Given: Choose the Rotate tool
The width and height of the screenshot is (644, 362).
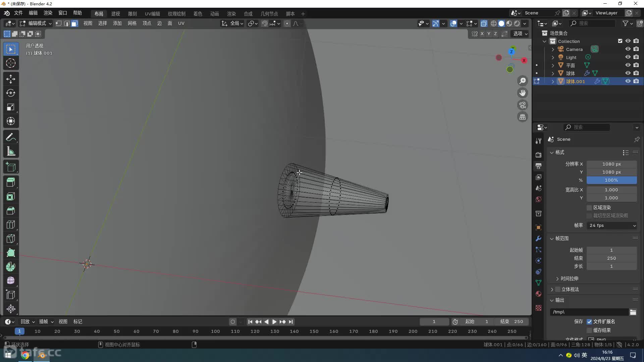Looking at the screenshot, I should coord(11,93).
